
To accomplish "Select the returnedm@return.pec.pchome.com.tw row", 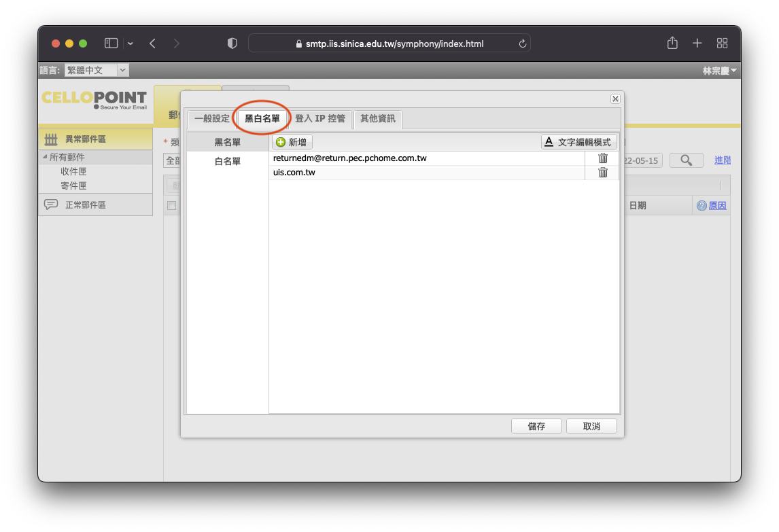I will [428, 158].
